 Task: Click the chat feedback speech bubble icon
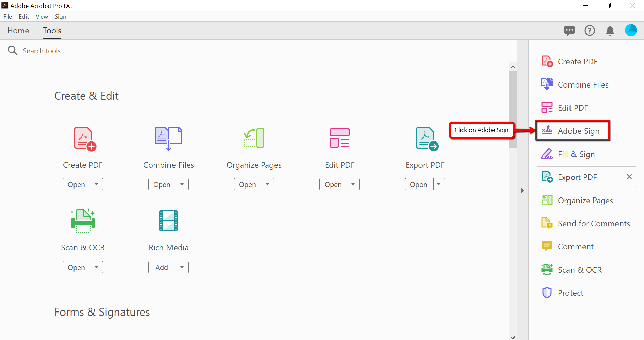[x=569, y=31]
